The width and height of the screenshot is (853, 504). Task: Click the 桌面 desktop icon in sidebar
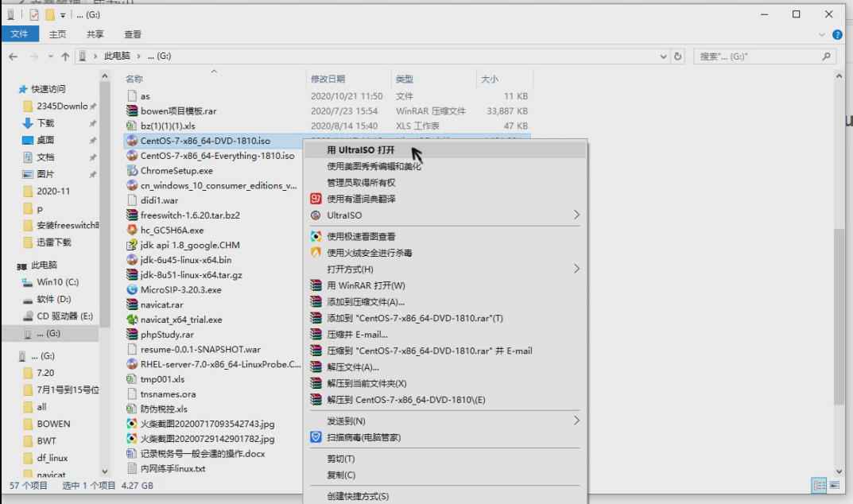coord(28,140)
